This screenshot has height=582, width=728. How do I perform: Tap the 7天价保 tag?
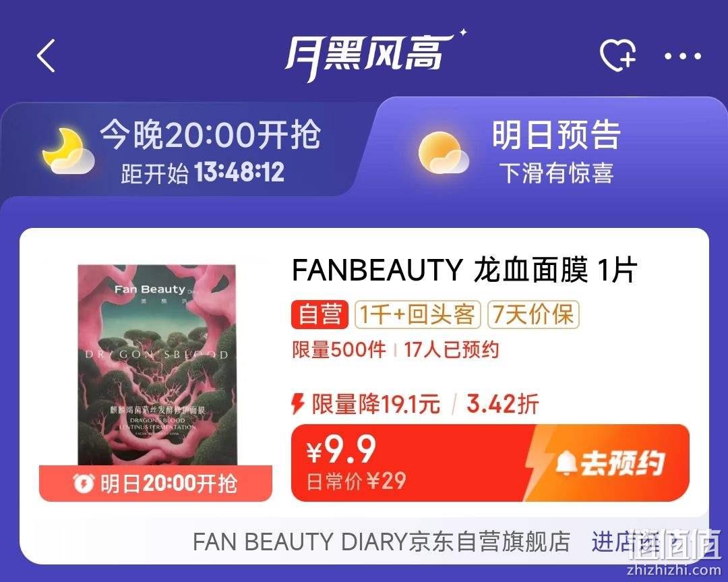533,314
